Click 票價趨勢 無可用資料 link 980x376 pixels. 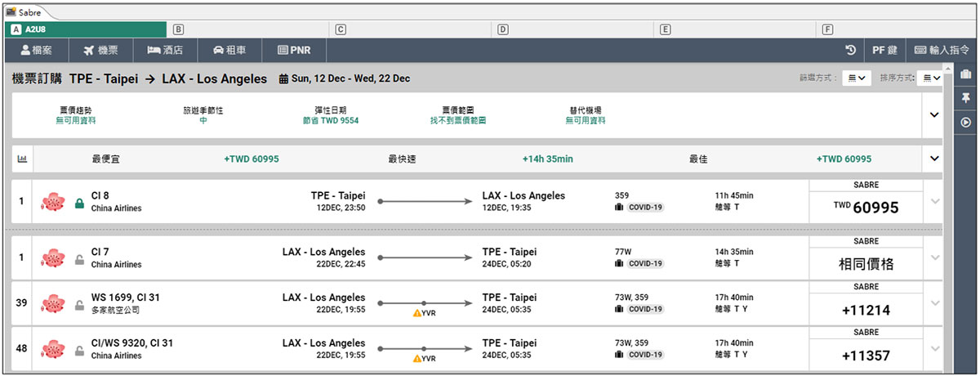[75, 120]
